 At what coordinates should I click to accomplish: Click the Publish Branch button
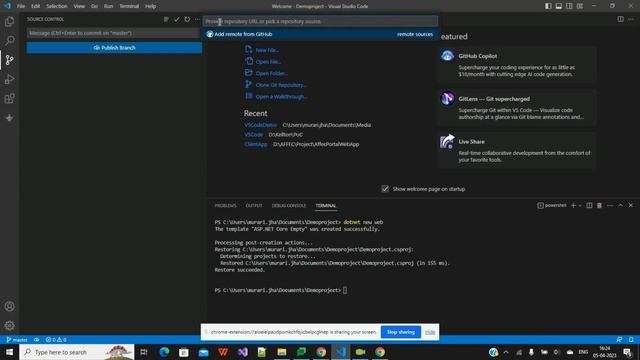coord(114,48)
